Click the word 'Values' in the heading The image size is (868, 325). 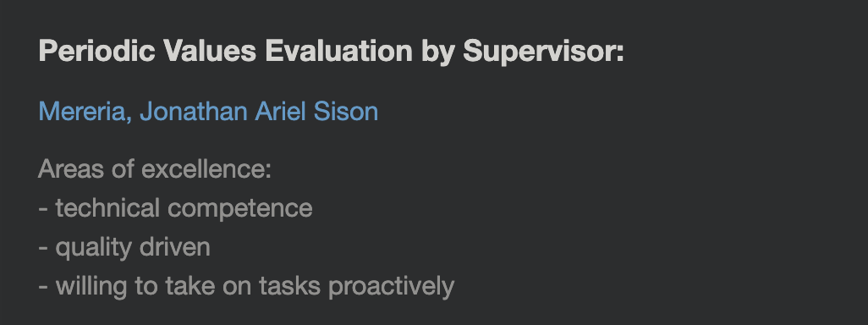click(x=210, y=51)
